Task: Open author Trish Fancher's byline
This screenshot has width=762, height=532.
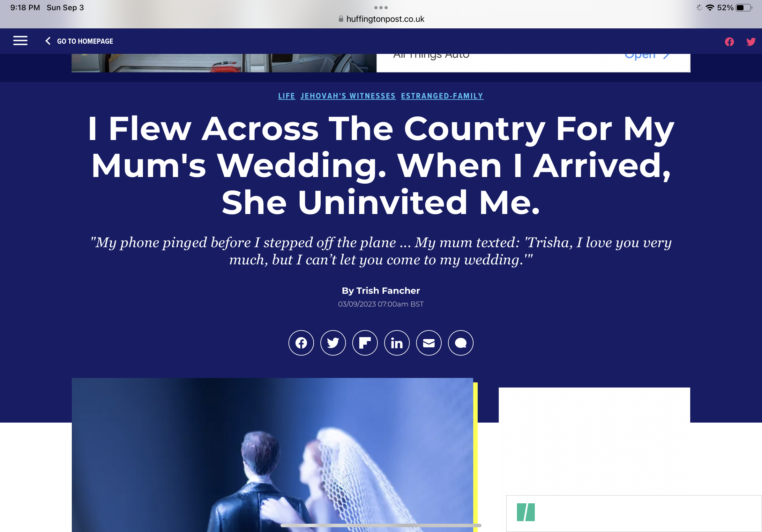Action: tap(381, 291)
